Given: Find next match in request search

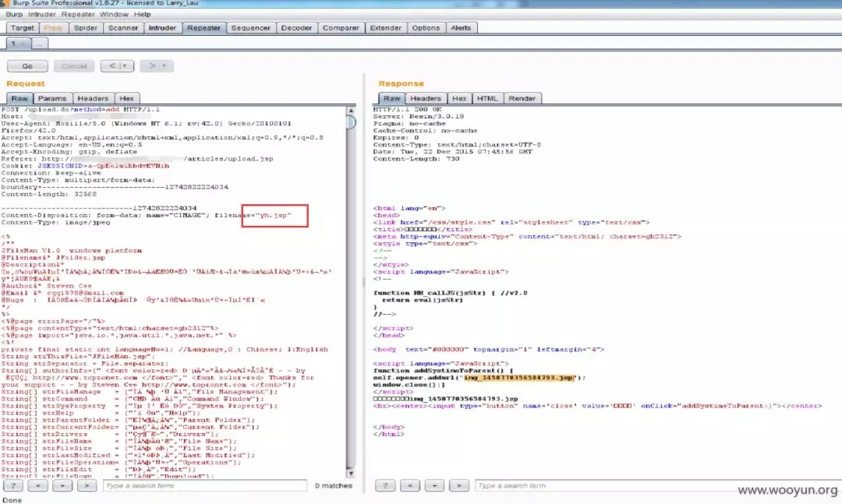Looking at the screenshot, I should pyautogui.click(x=87, y=485).
